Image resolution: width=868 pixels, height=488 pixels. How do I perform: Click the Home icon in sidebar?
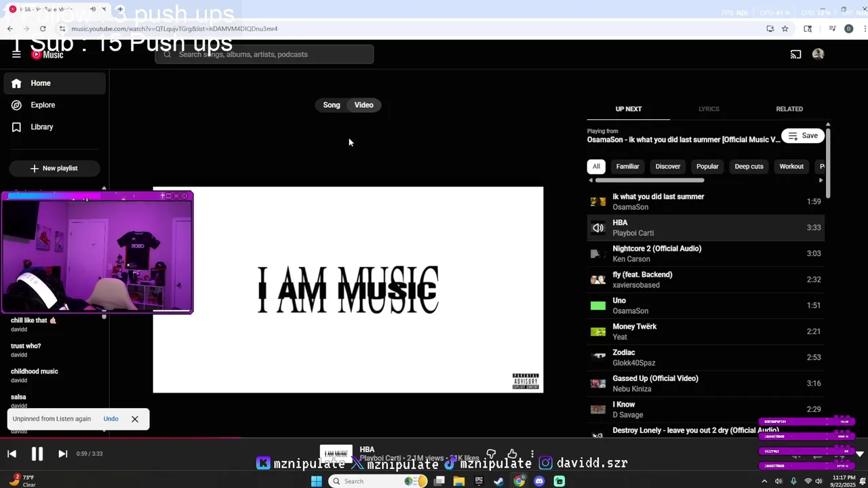pos(16,83)
